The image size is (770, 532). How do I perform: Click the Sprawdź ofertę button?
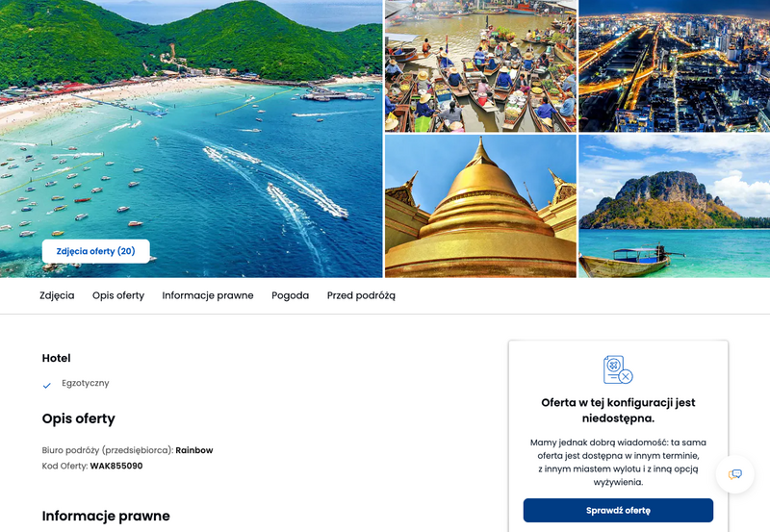618,511
